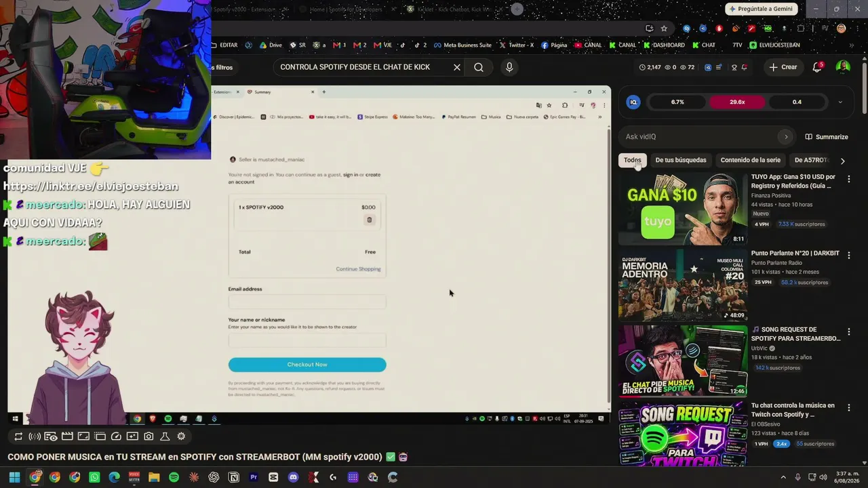This screenshot has height=488, width=868.
Task: Open the Twitter - X bookmark
Action: 516,45
